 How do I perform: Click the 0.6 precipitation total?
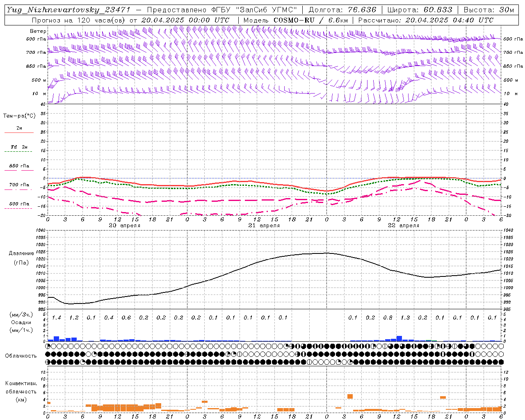tap(126, 317)
